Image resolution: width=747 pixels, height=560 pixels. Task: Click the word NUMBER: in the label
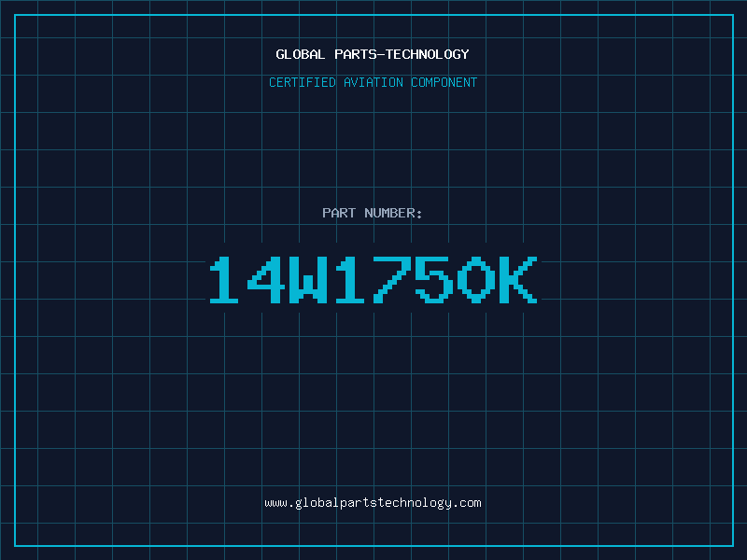[x=393, y=213]
